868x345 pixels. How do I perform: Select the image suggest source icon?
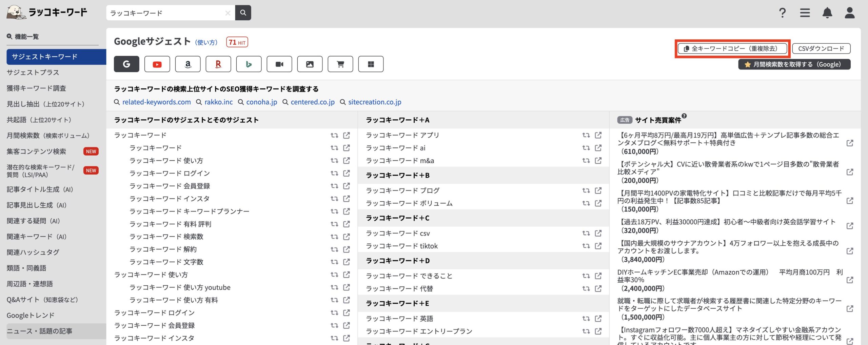click(x=310, y=64)
